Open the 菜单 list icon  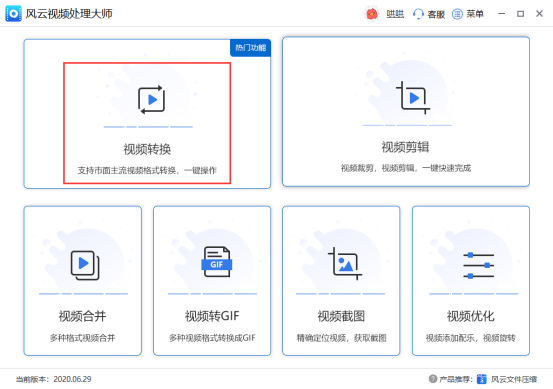point(457,14)
